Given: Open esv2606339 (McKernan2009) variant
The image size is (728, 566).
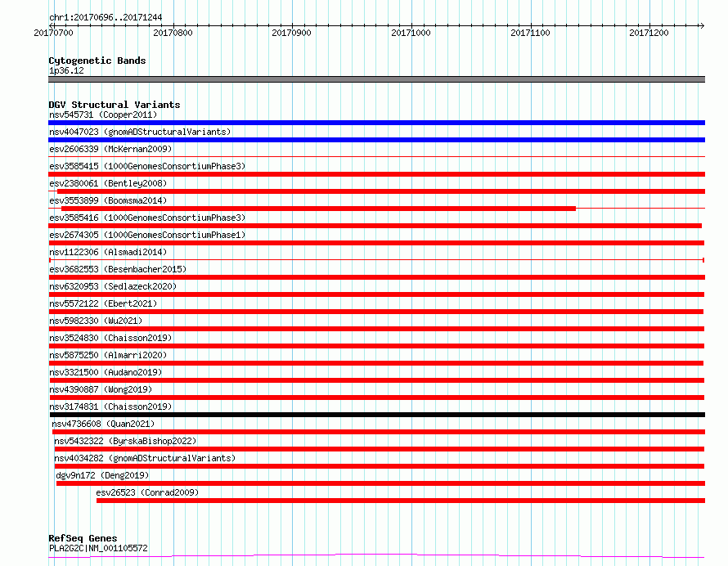Looking at the screenshot, I should pos(110,149).
